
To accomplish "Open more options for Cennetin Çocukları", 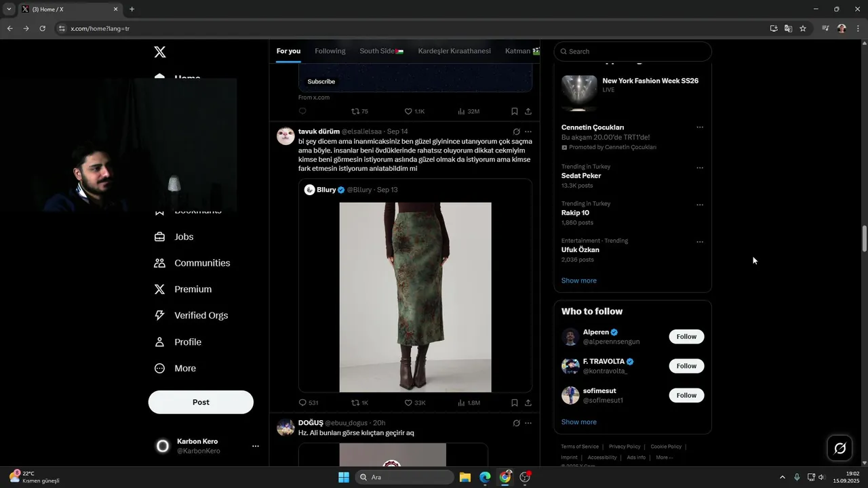I will coord(700,127).
